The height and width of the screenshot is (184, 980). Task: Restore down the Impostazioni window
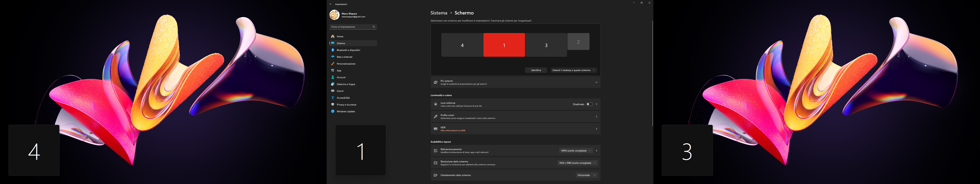point(641,3)
